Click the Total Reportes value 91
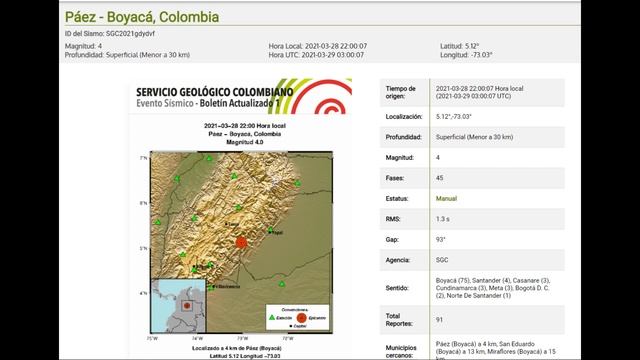 [x=439, y=320]
